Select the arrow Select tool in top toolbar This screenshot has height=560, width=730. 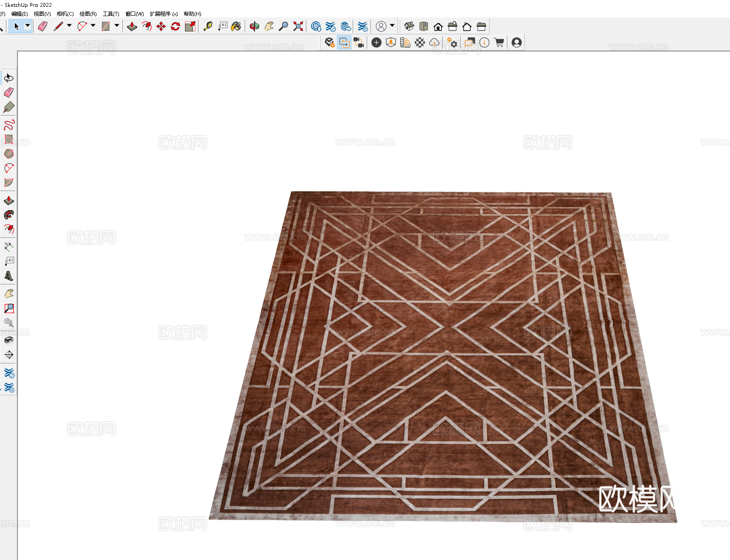(17, 26)
